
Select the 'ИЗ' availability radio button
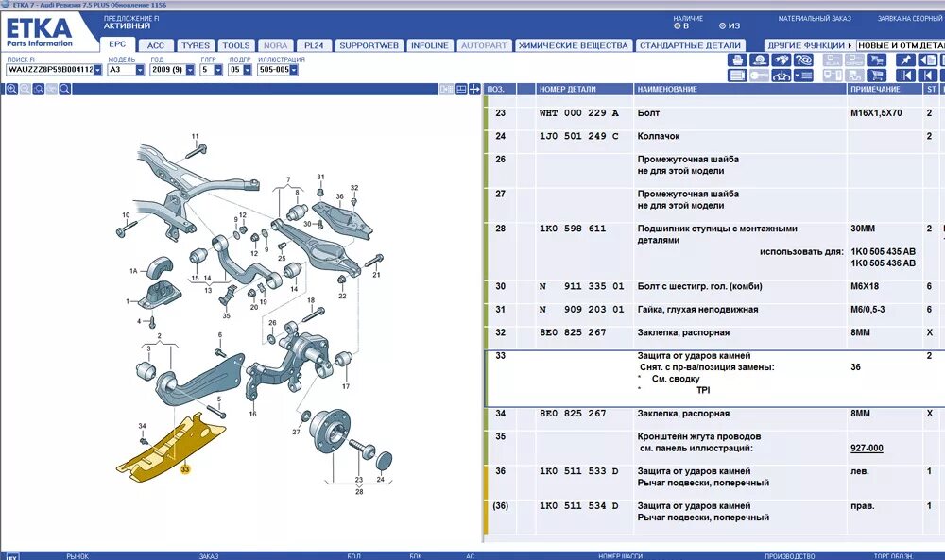tap(722, 25)
